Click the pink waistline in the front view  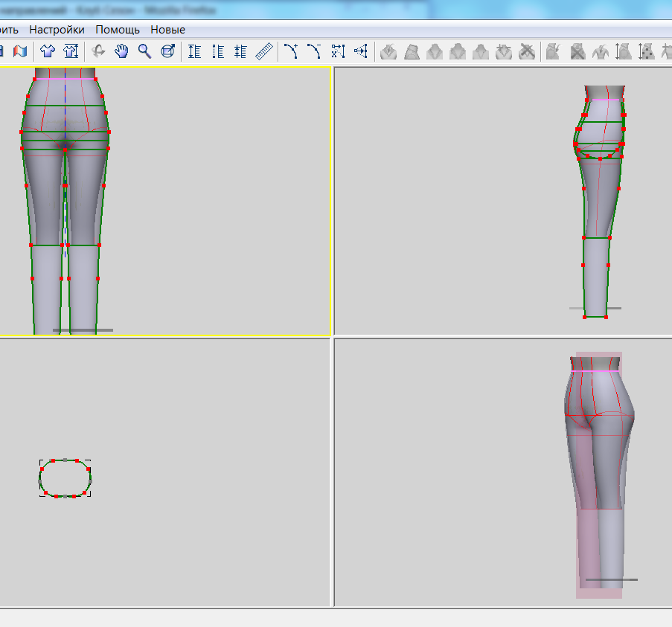click(x=65, y=78)
